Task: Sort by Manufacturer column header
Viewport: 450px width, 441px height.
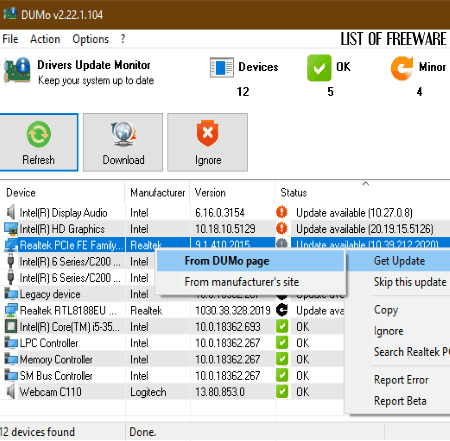Action: point(157,193)
